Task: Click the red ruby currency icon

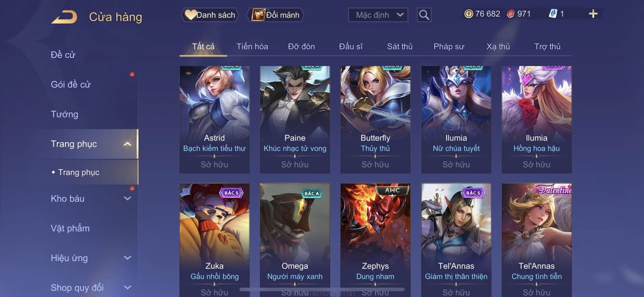Action: [511, 14]
